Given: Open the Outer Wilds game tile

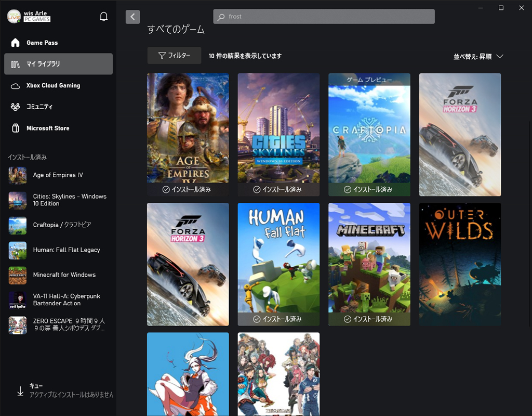Looking at the screenshot, I should pos(460,264).
